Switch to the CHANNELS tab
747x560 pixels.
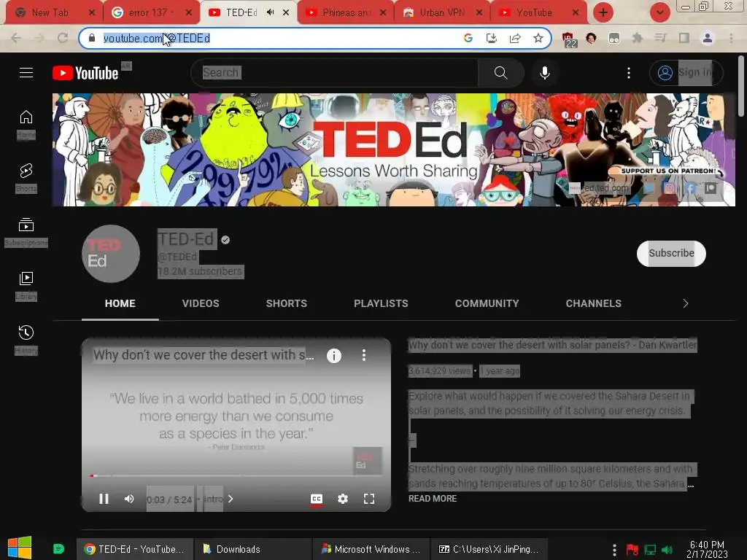594,303
